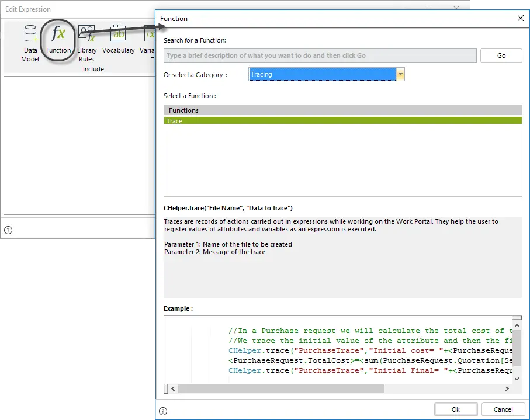Image resolution: width=530 pixels, height=420 pixels.
Task: Click the CHelper.trace syntax text
Action: [x=228, y=208]
